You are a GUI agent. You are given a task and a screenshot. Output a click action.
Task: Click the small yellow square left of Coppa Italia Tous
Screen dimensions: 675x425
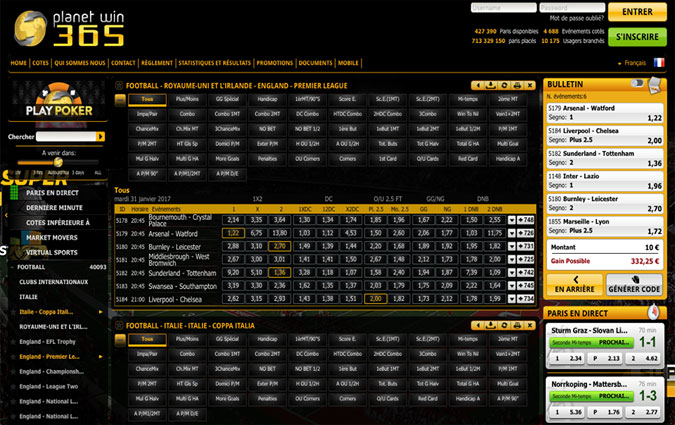[x=120, y=340]
